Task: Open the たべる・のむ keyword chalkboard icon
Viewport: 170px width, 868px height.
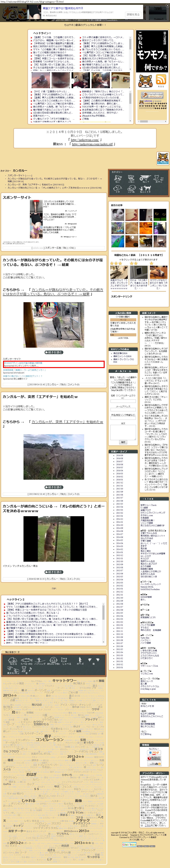Action: 27,661
